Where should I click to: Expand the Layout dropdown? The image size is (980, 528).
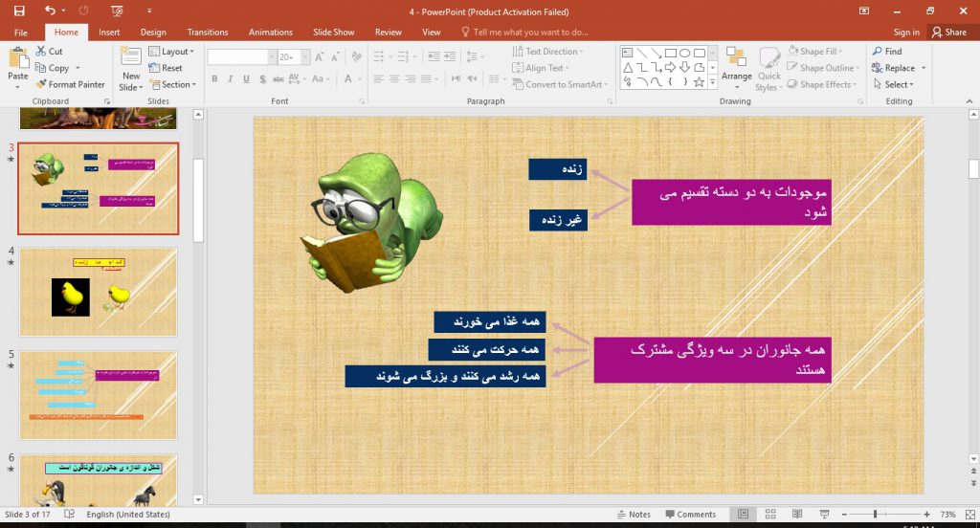[173, 52]
